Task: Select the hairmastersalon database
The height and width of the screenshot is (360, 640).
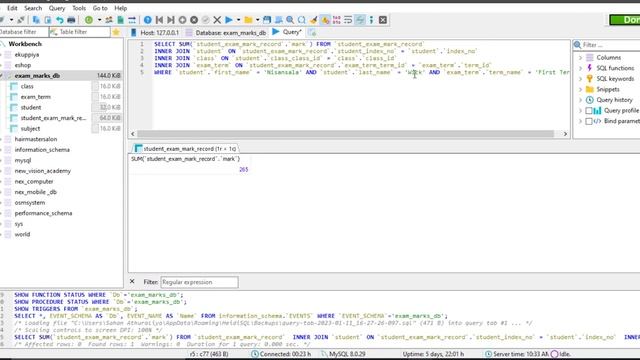Action: pyautogui.click(x=36, y=139)
